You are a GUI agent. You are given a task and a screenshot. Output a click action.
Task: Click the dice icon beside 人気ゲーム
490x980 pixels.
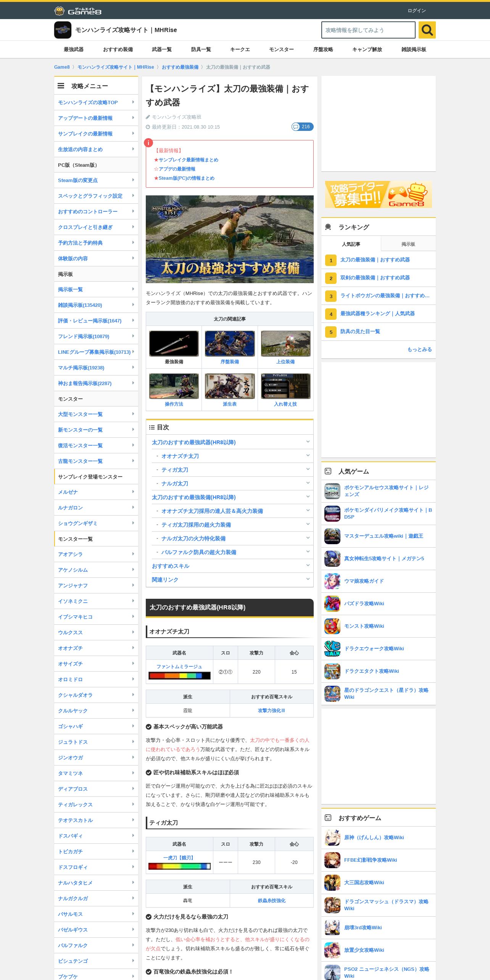328,471
